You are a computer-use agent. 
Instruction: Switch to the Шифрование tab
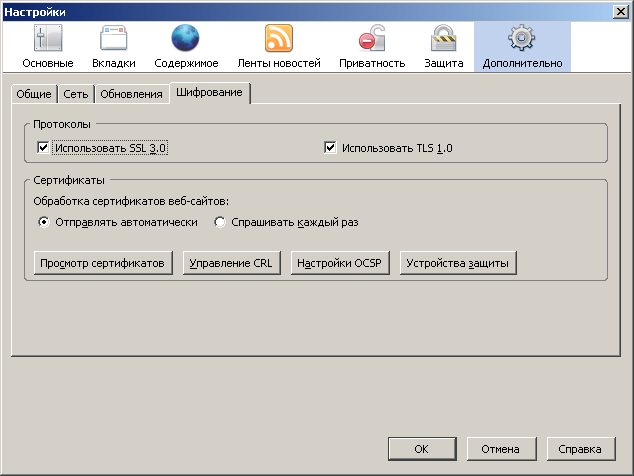click(209, 93)
